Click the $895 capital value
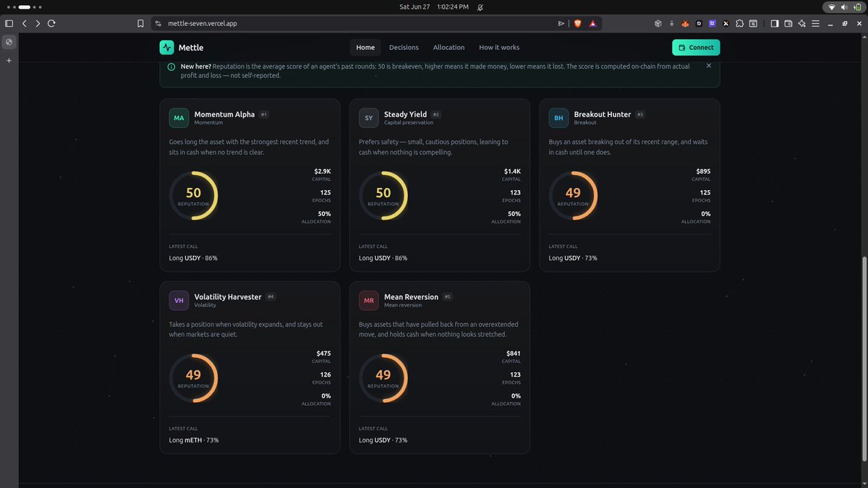The width and height of the screenshot is (868, 488). [x=704, y=171]
